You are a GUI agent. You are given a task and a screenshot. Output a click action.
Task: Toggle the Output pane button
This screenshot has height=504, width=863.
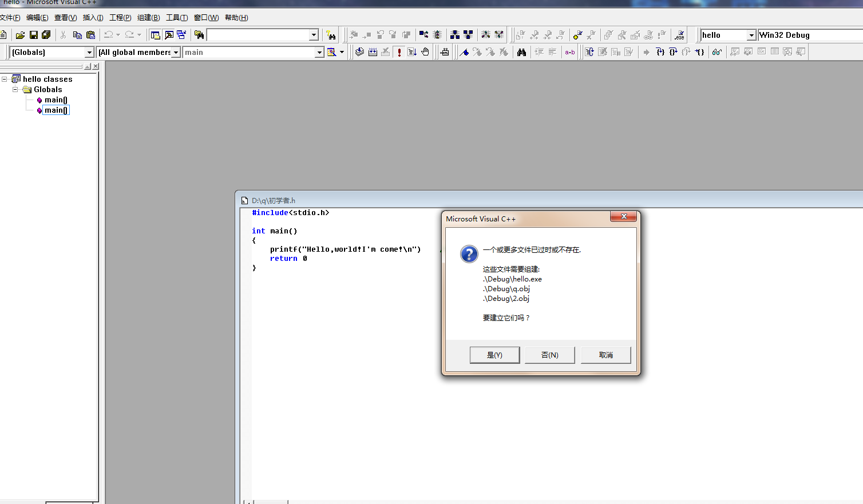(169, 35)
